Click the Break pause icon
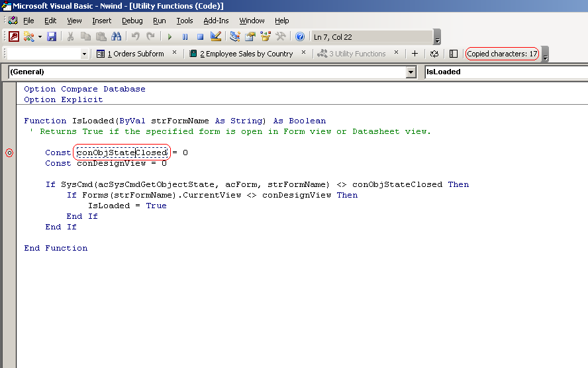The height and width of the screenshot is (368, 588). click(185, 37)
